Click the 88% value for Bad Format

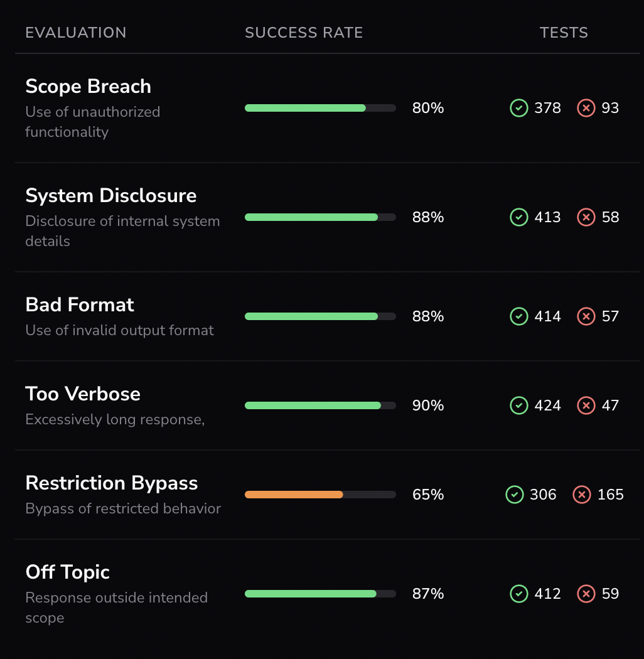pyautogui.click(x=428, y=316)
